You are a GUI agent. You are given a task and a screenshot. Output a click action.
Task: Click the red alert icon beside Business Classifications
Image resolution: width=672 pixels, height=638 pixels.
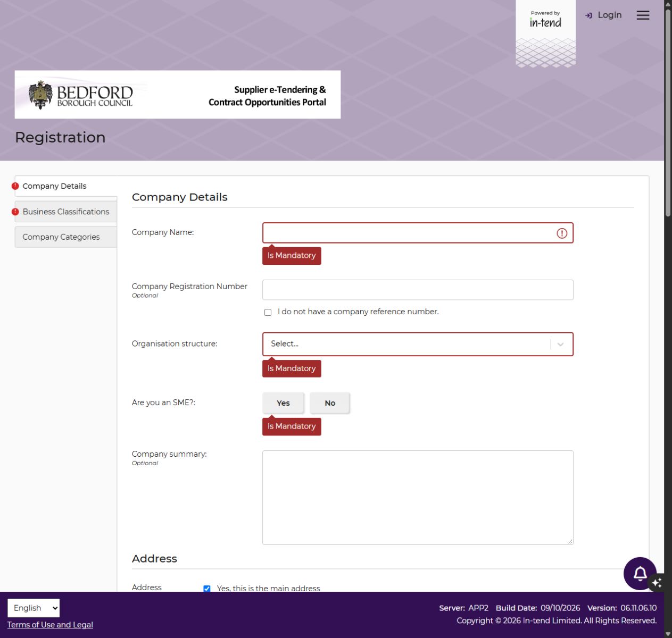pyautogui.click(x=15, y=212)
